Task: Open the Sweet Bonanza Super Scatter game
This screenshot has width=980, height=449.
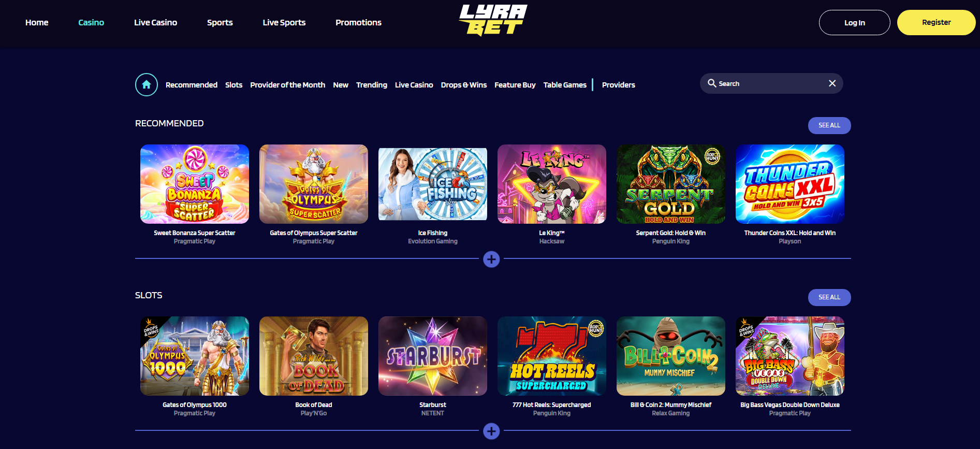Action: tap(195, 184)
